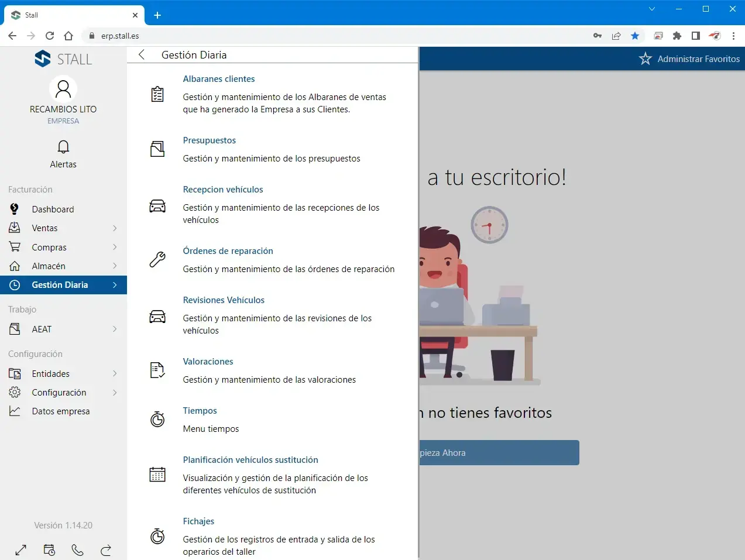Viewport: 745px width, 560px height.
Task: Click the Alertas bell icon
Action: point(63,147)
